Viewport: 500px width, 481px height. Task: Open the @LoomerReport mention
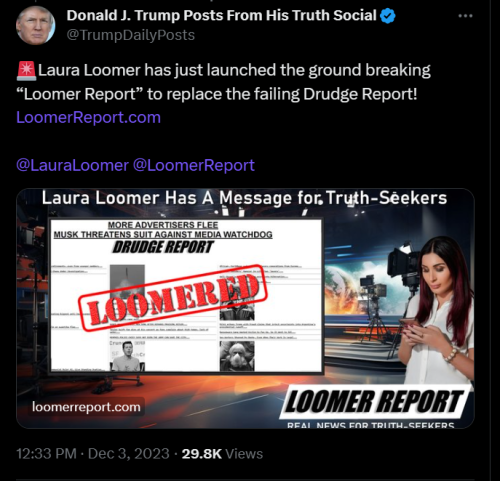[194, 165]
